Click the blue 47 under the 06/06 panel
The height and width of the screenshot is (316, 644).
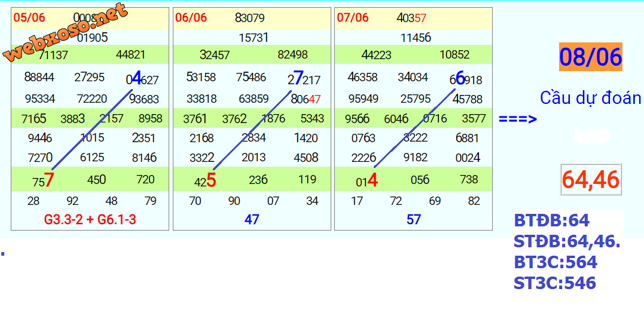[x=252, y=220]
